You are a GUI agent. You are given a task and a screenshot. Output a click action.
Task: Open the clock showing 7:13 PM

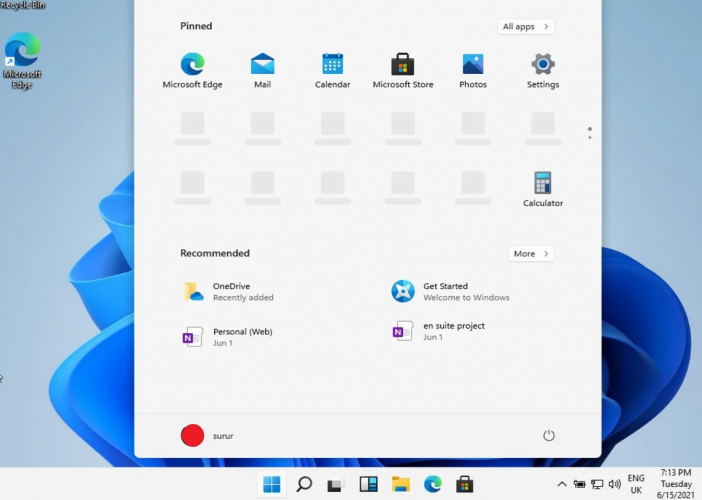pyautogui.click(x=676, y=484)
